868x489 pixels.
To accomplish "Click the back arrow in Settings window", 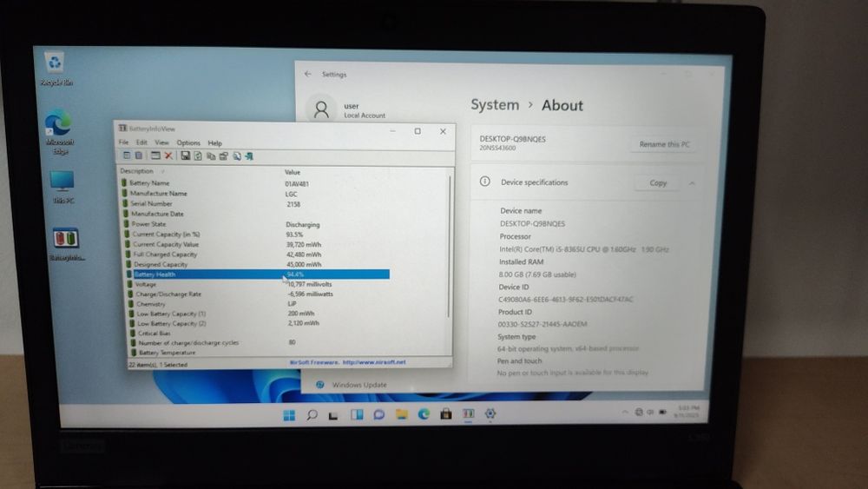I will 308,74.
